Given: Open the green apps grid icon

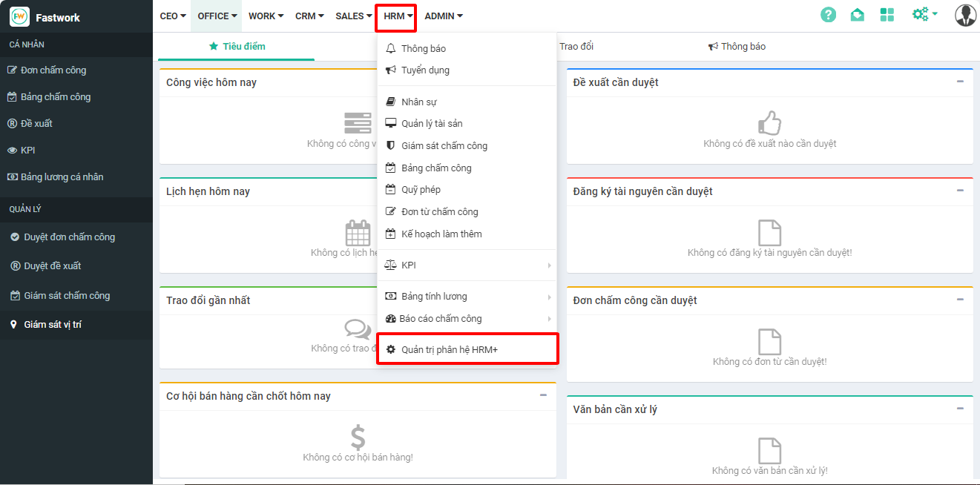Looking at the screenshot, I should click(x=887, y=15).
